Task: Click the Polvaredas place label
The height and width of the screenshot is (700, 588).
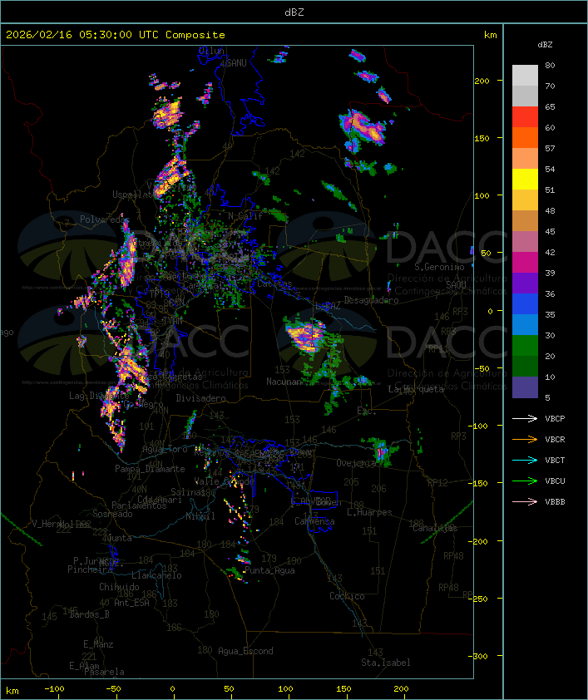Action: pos(105,219)
